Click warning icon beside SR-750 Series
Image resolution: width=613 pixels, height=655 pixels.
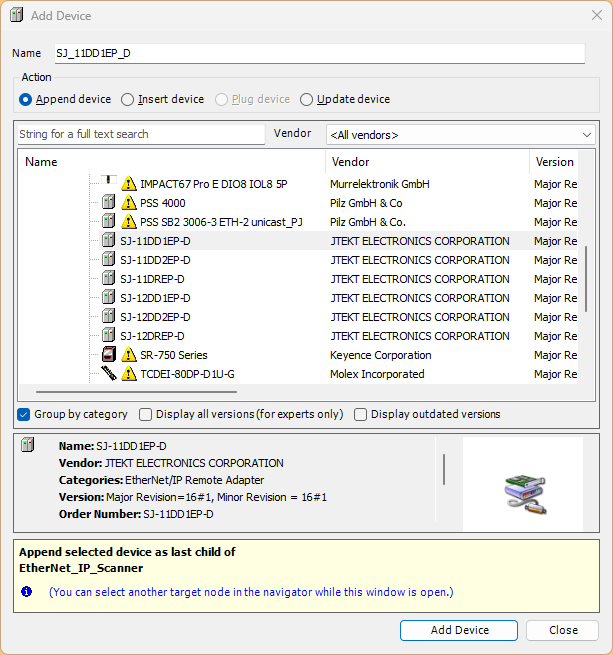pos(129,355)
